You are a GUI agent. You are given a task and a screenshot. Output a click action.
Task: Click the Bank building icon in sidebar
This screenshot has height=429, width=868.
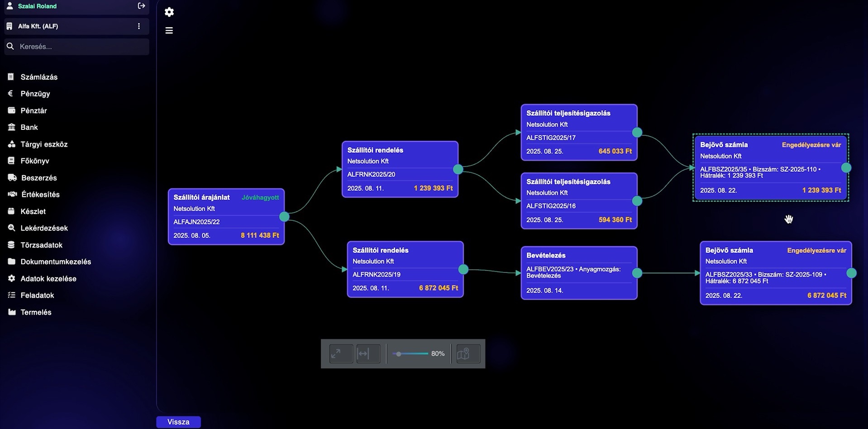(x=11, y=127)
